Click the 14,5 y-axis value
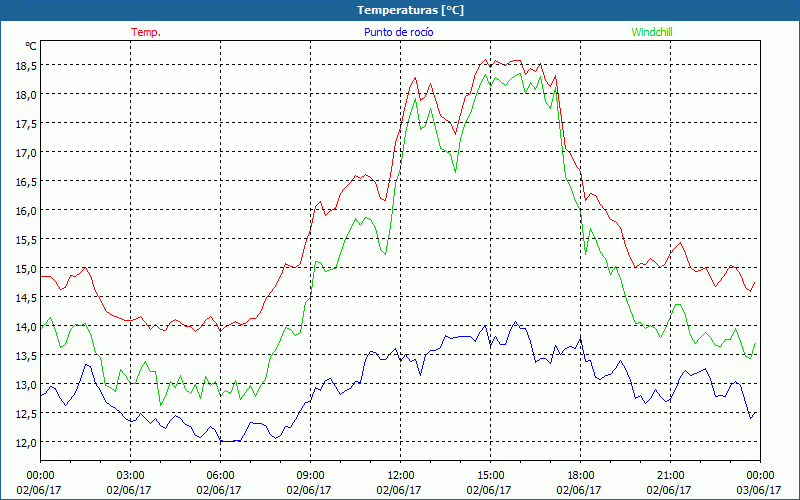This screenshot has height=500, width=800. [x=25, y=298]
